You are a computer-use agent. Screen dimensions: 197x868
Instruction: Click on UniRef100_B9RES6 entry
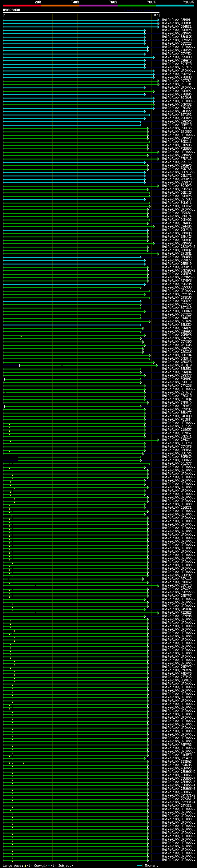(177, 128)
